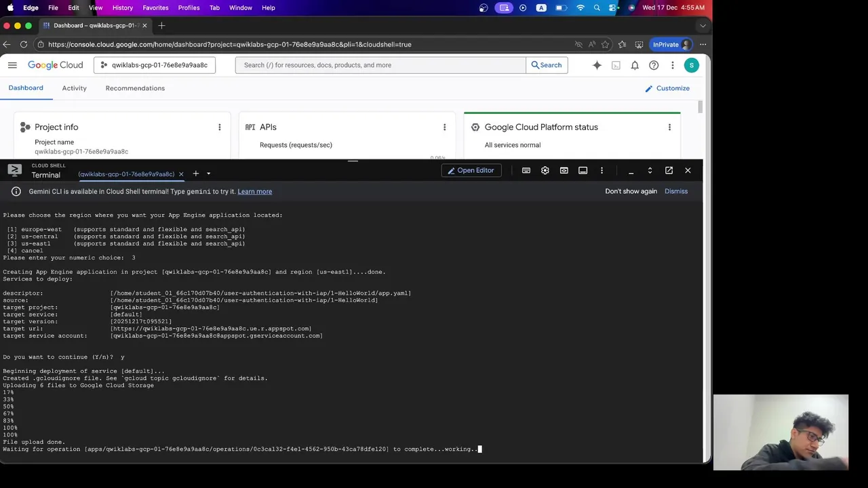
Task: Click the InPrivate profile button
Action: (x=671, y=44)
